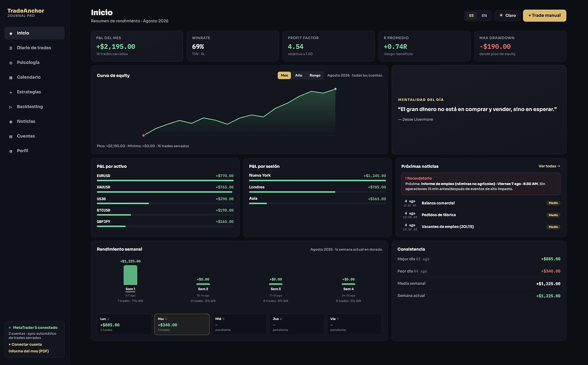This screenshot has height=365, width=588.
Task: Click the Noticias sidebar icon
Action: tap(11, 122)
